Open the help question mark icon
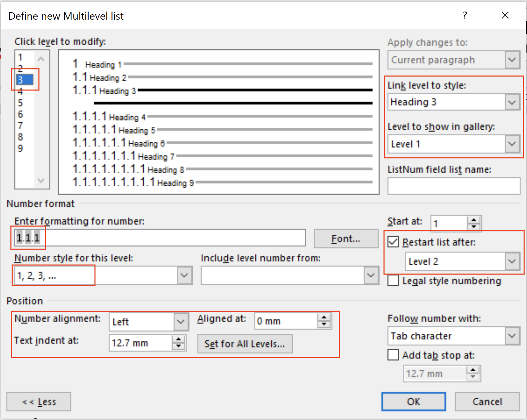527x420 pixels. [x=465, y=15]
